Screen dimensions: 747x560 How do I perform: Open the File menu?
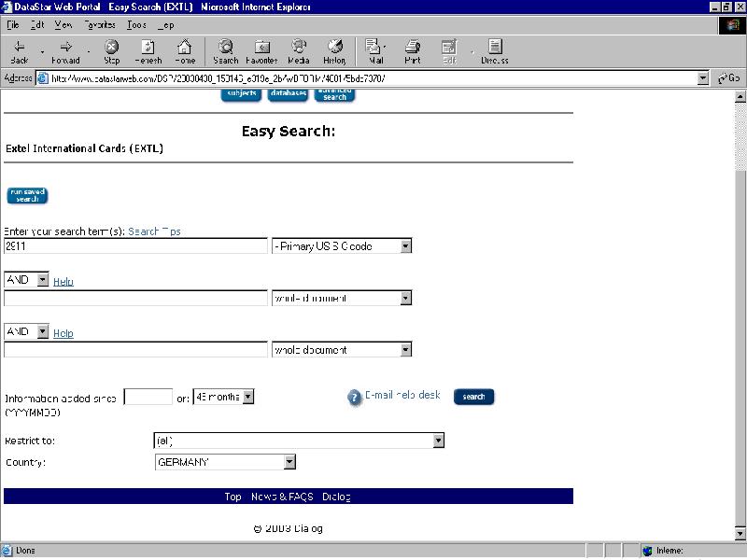click(13, 25)
